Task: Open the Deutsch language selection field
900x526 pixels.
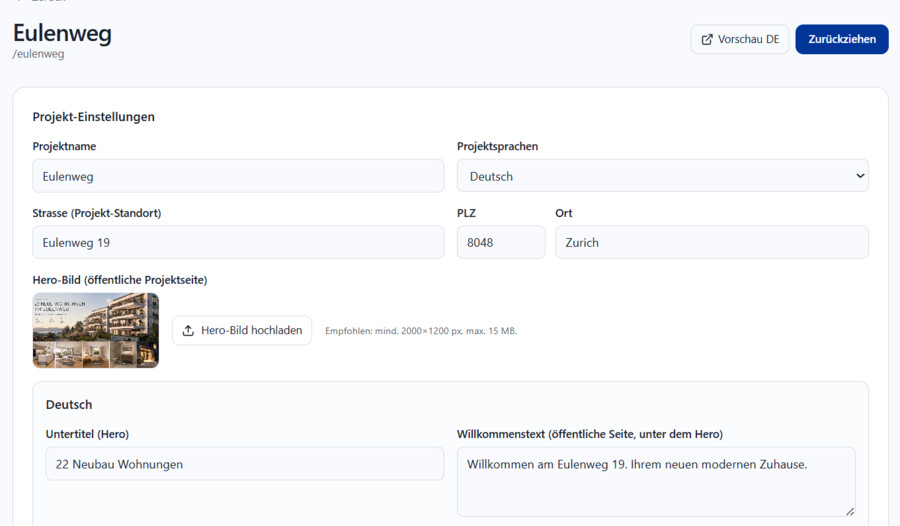Action: (x=662, y=176)
